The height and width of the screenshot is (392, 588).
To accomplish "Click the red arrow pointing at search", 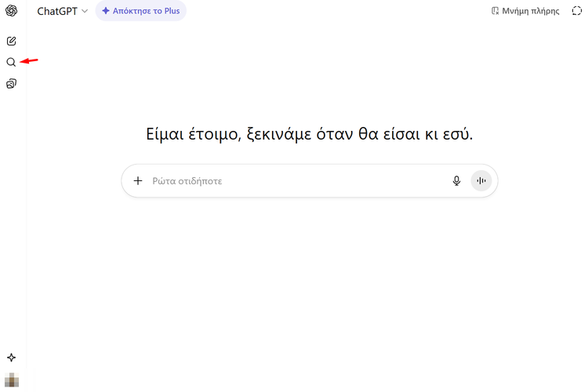I will pos(29,61).
